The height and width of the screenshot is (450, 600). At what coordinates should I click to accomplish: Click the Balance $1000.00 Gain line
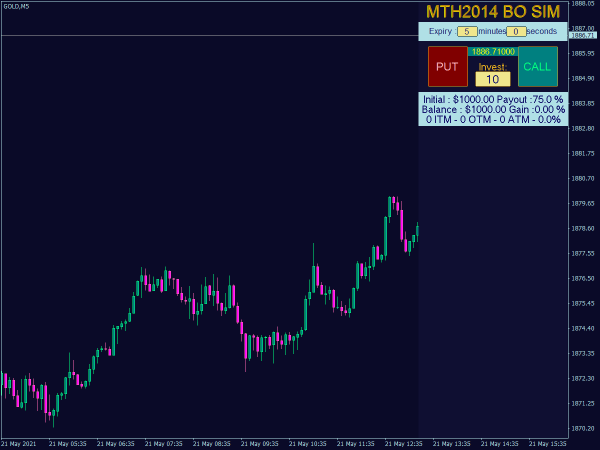point(493,109)
